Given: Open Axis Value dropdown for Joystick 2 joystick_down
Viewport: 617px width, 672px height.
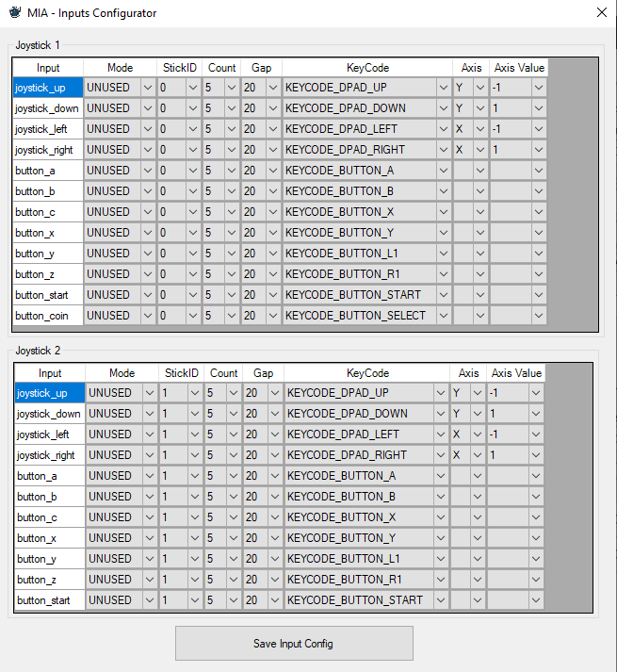Looking at the screenshot, I should (536, 414).
